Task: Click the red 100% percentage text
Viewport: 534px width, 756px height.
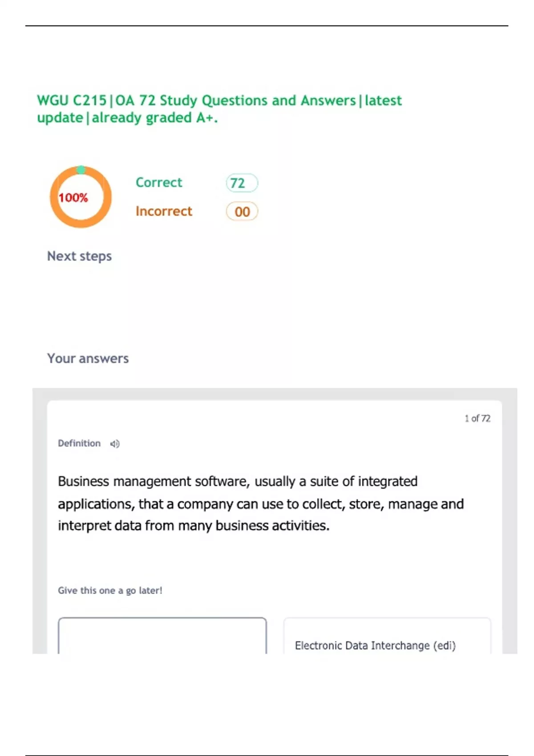Action: (73, 197)
